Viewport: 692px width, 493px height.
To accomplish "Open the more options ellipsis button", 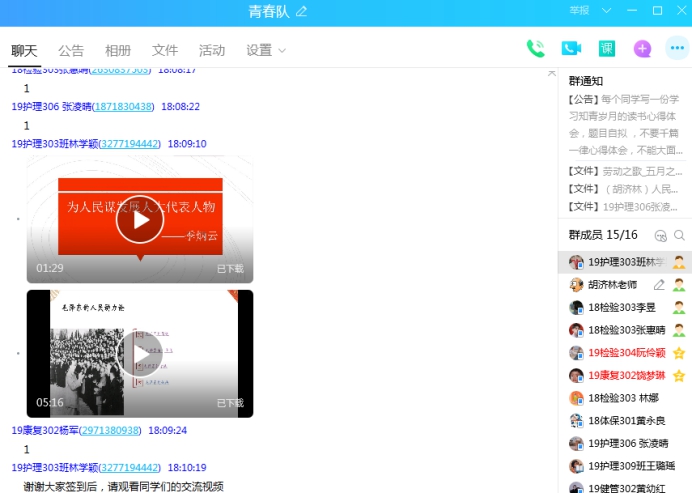I will [x=677, y=49].
